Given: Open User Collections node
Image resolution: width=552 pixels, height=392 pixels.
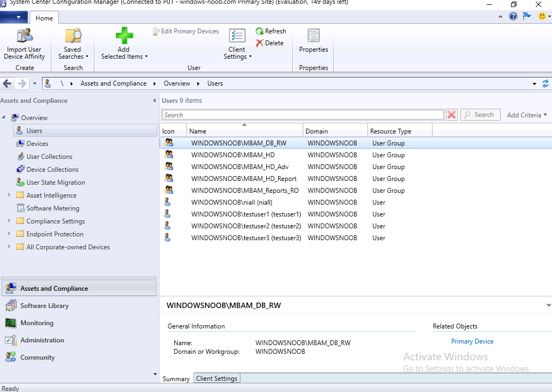Looking at the screenshot, I should (49, 157).
